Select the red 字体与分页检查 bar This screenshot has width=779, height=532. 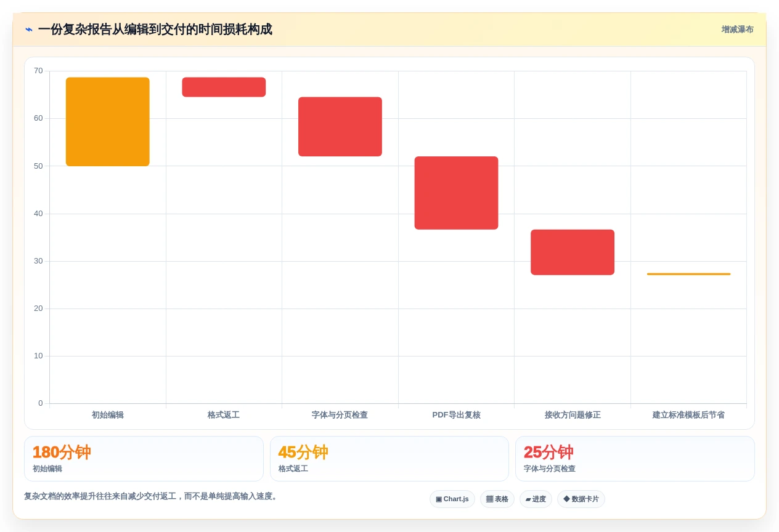point(340,127)
